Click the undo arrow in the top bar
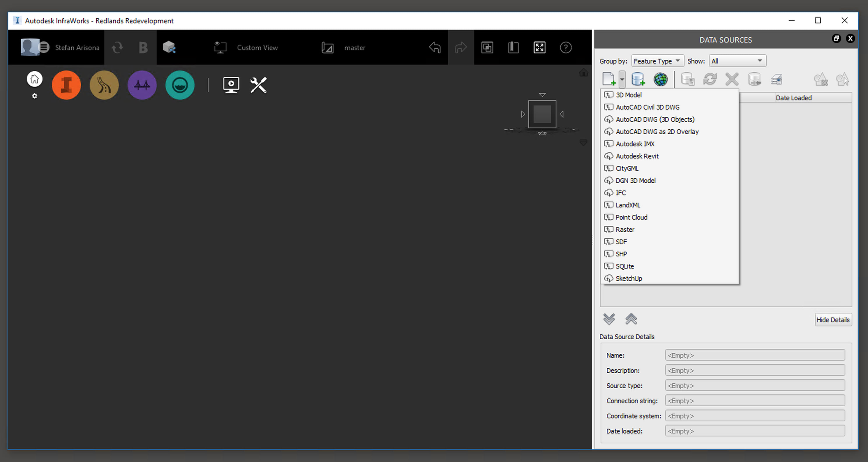 click(435, 47)
